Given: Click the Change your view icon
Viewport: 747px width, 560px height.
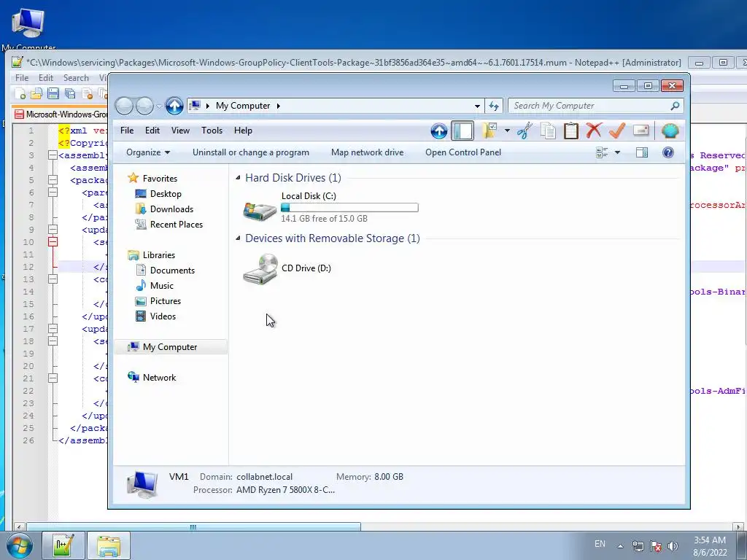Looking at the screenshot, I should pos(602,152).
